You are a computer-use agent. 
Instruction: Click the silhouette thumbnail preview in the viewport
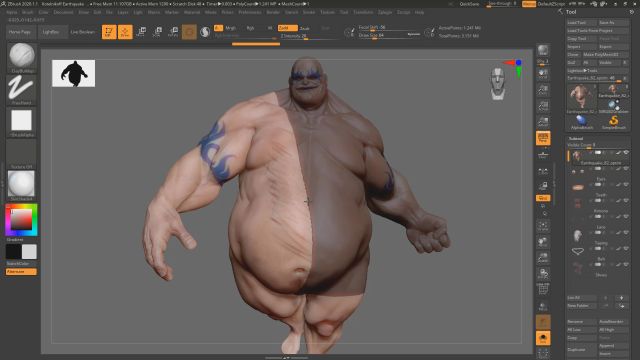click(x=73, y=73)
